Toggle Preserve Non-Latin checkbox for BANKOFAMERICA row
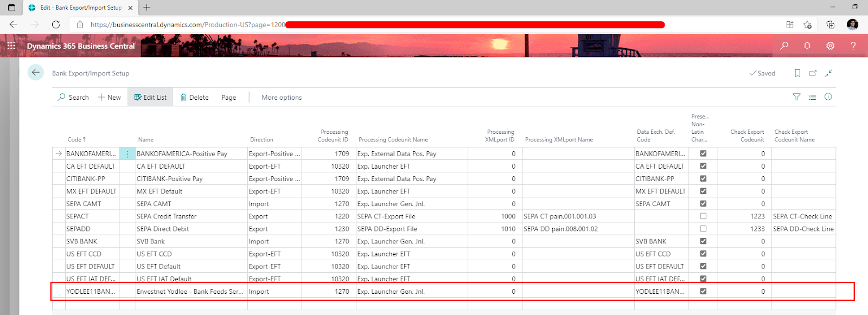 pos(703,153)
